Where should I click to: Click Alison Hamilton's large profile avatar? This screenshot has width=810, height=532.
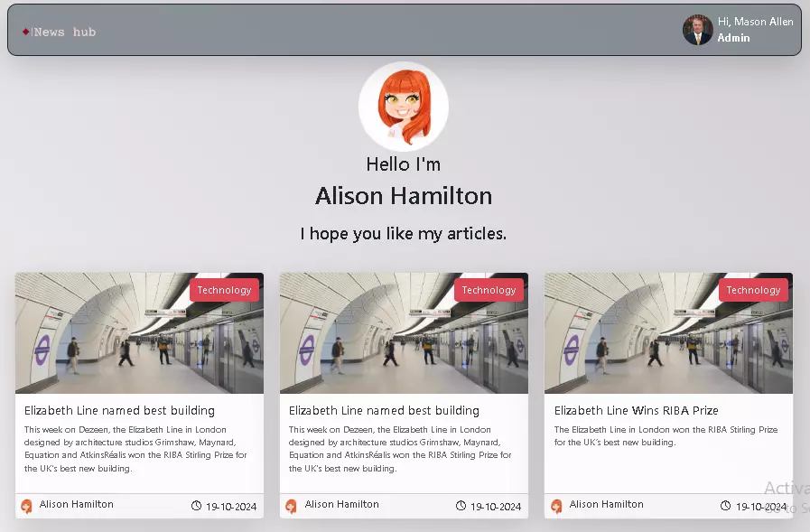coord(404,107)
